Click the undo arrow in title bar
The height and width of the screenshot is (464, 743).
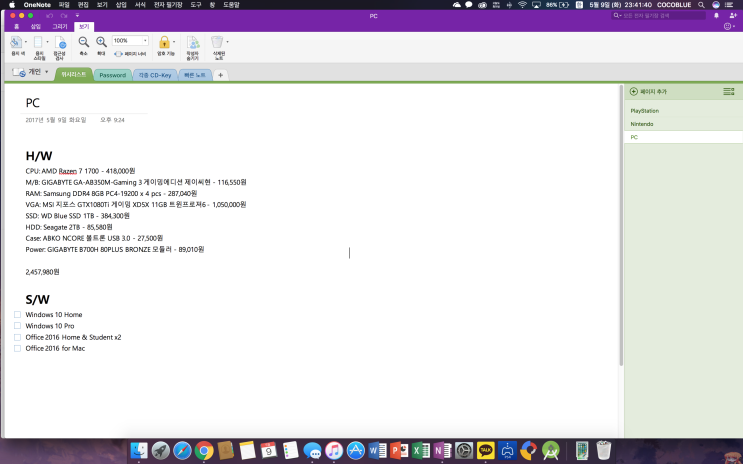49,16
